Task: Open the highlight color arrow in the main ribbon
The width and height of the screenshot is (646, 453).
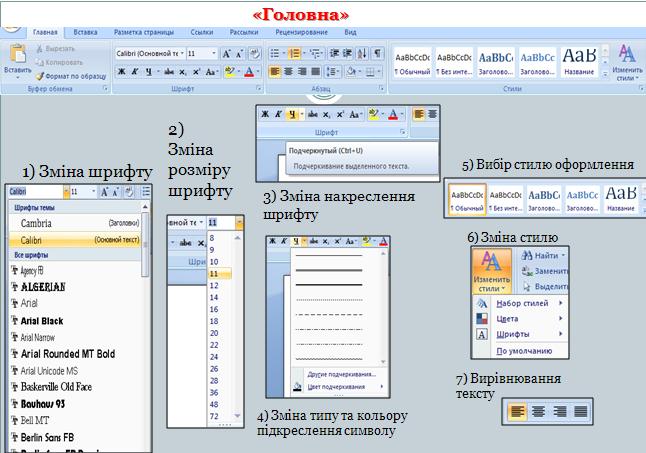Action: (238, 72)
